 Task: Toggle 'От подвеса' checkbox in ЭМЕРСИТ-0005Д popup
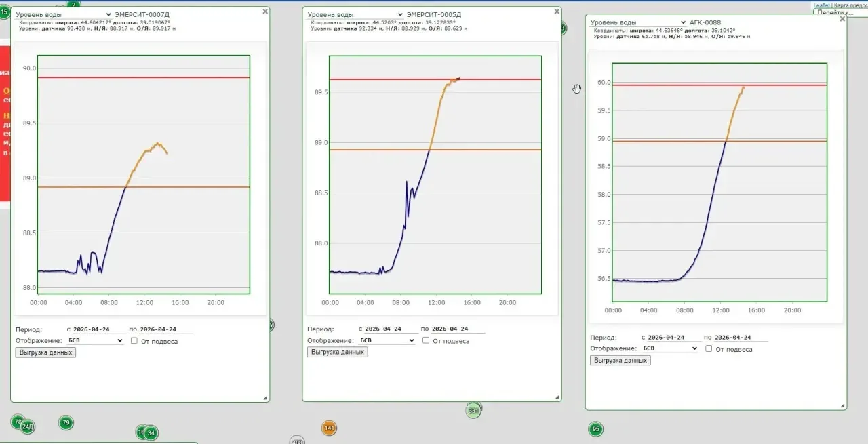pyautogui.click(x=426, y=340)
